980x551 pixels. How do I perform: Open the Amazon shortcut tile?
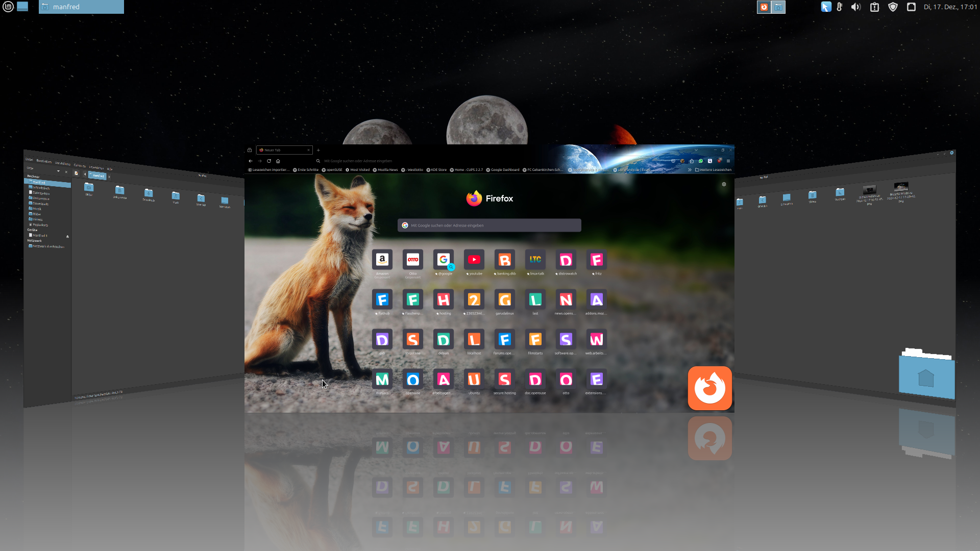[x=382, y=260]
